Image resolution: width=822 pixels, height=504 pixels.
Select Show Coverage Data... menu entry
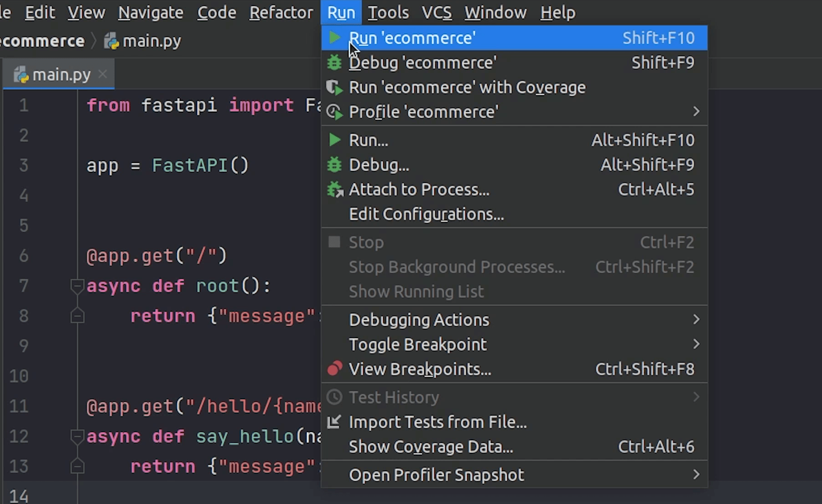431,447
